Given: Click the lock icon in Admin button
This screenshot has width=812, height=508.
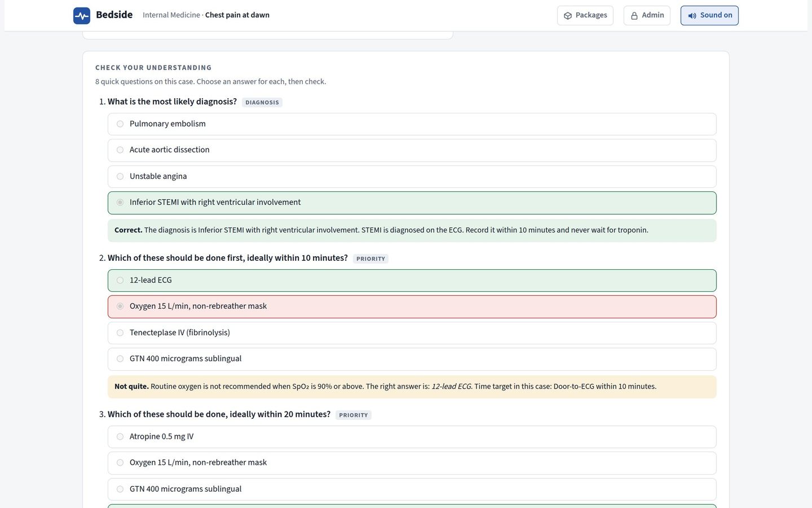Looking at the screenshot, I should pos(634,16).
